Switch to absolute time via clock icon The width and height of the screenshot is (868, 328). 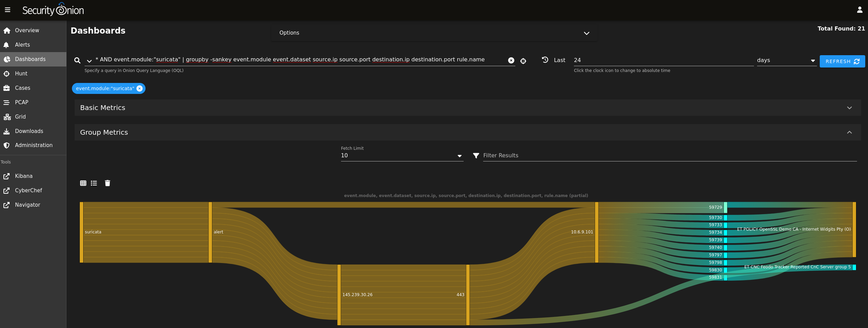(x=545, y=60)
